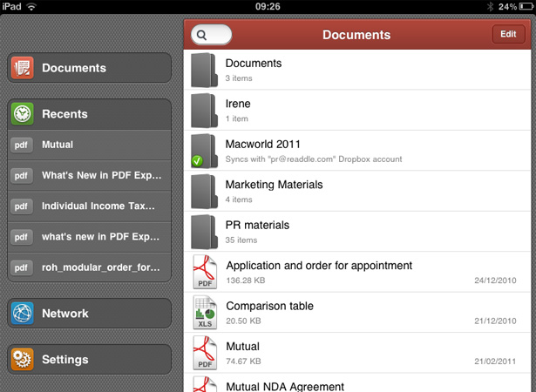
Task: Open the Documents folder icon with 3 items
Action: pos(204,70)
